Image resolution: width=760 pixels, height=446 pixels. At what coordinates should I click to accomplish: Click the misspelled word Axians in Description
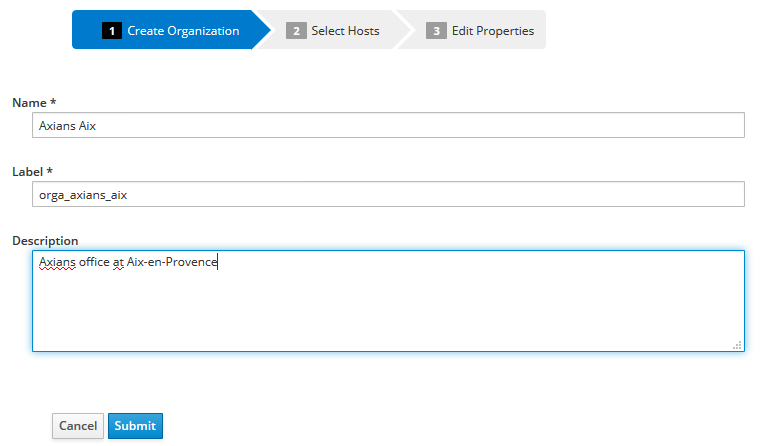pyautogui.click(x=56, y=263)
